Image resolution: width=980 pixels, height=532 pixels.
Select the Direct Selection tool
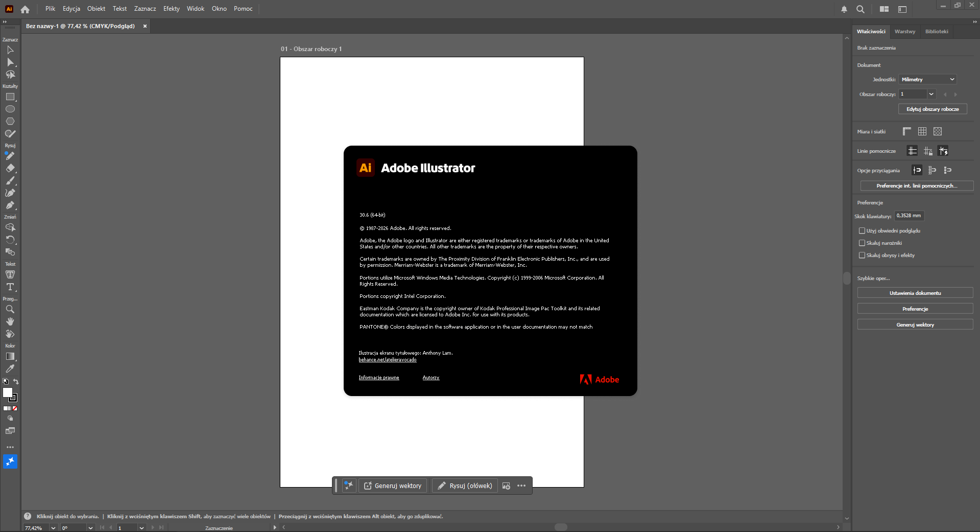(x=10, y=62)
